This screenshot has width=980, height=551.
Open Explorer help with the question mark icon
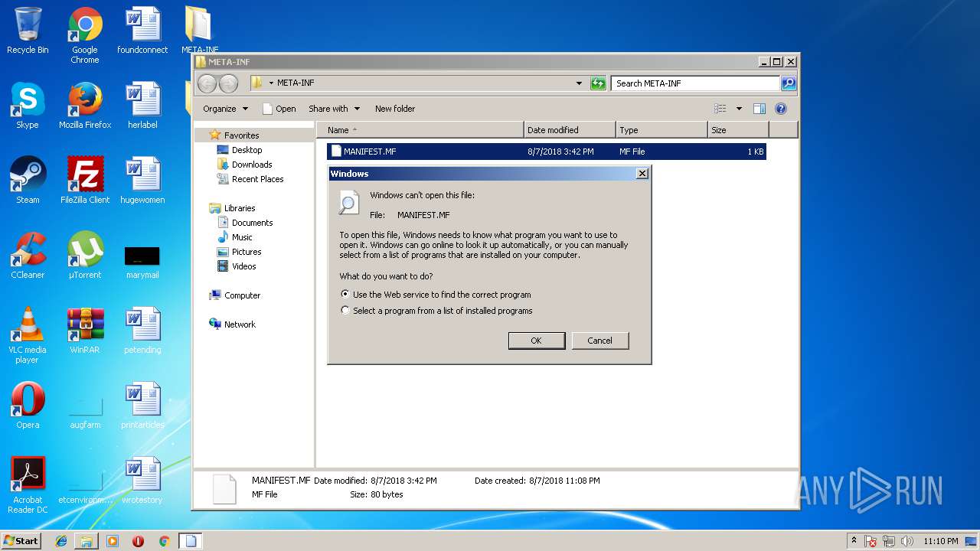[x=781, y=109]
